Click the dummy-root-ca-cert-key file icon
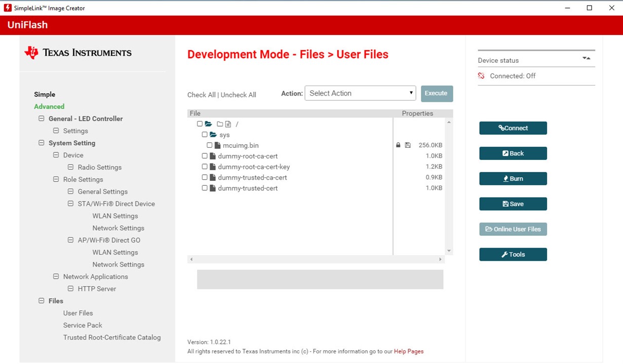623x364 pixels. [x=213, y=167]
